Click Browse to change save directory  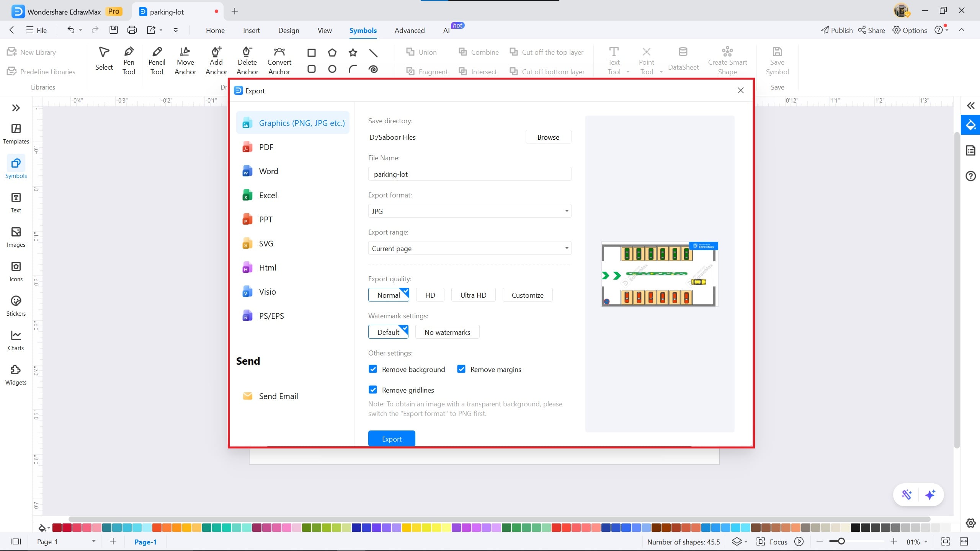(548, 137)
